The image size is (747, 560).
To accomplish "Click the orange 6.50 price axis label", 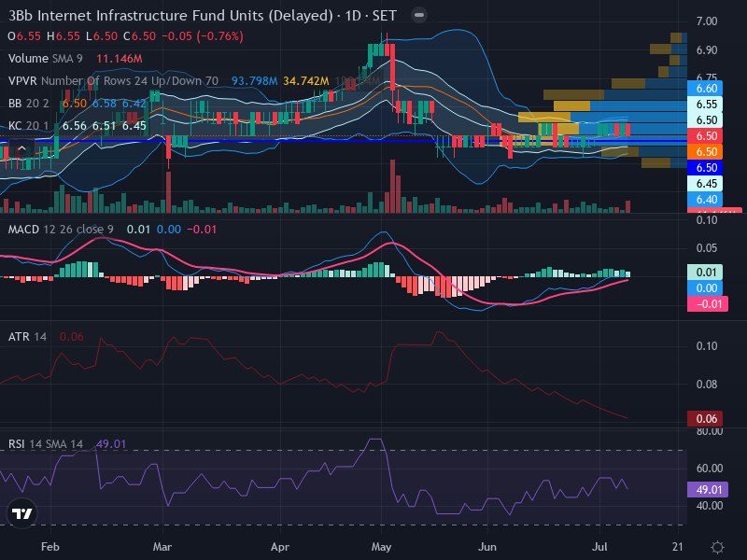I will [x=705, y=151].
